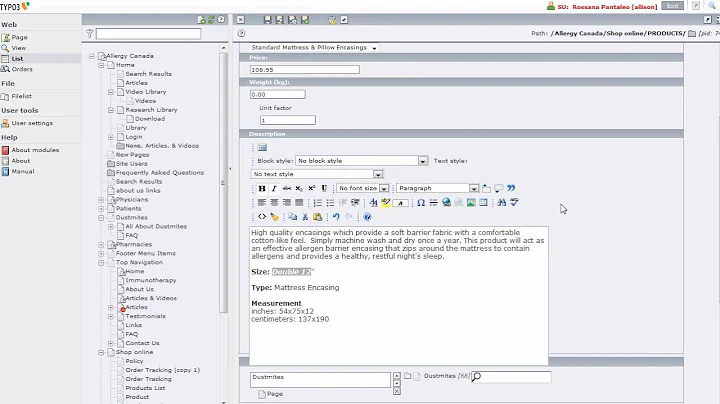720x404 pixels.
Task: Close the edit form with the X icon
Action: click(x=241, y=20)
